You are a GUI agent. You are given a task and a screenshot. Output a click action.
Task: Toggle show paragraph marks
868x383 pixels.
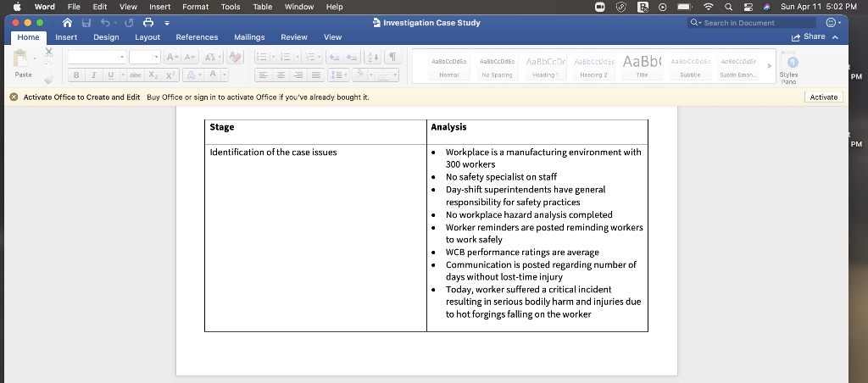(x=392, y=57)
